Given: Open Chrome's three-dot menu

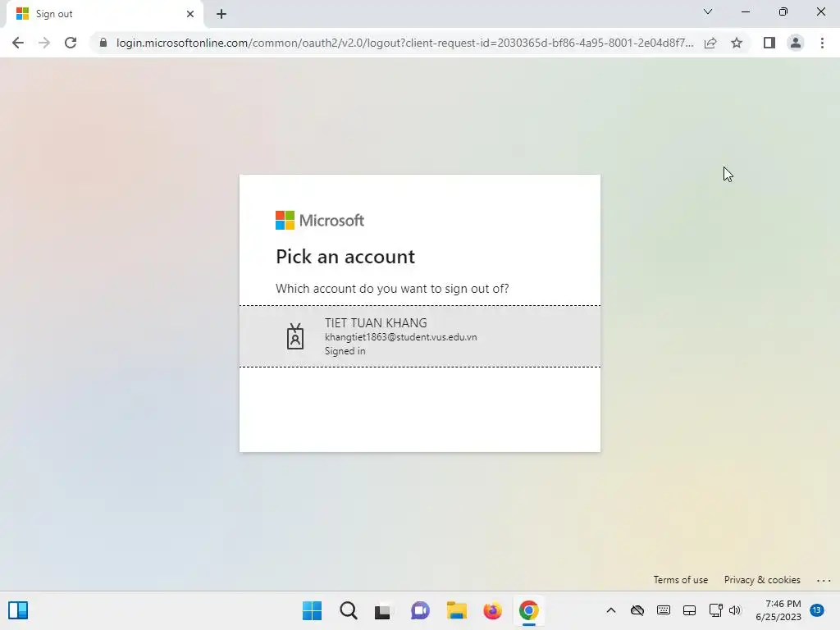Looking at the screenshot, I should (822, 43).
